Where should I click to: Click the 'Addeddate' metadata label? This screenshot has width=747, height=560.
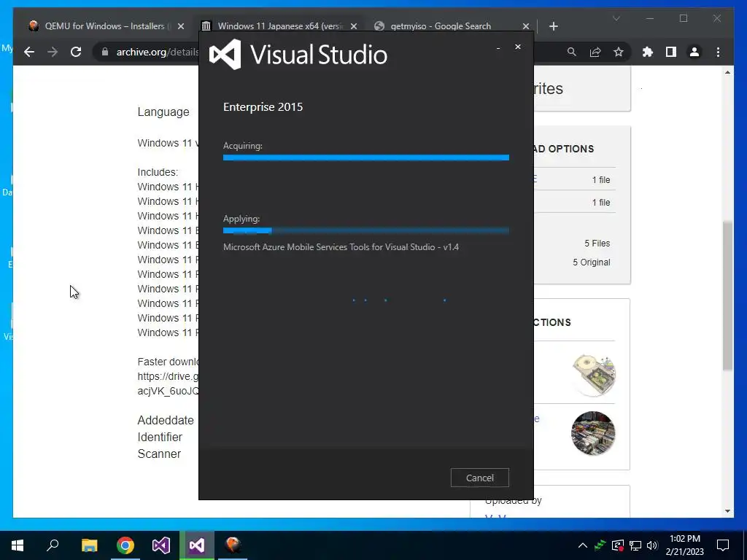click(166, 421)
